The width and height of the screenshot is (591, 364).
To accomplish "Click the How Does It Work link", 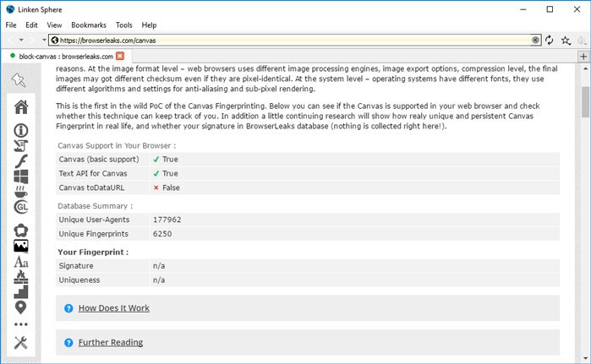I will tap(114, 308).
